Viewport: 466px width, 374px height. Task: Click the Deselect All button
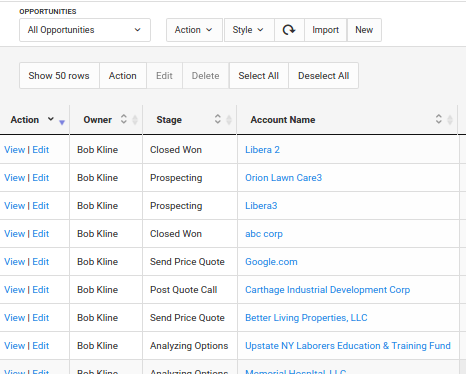click(323, 76)
